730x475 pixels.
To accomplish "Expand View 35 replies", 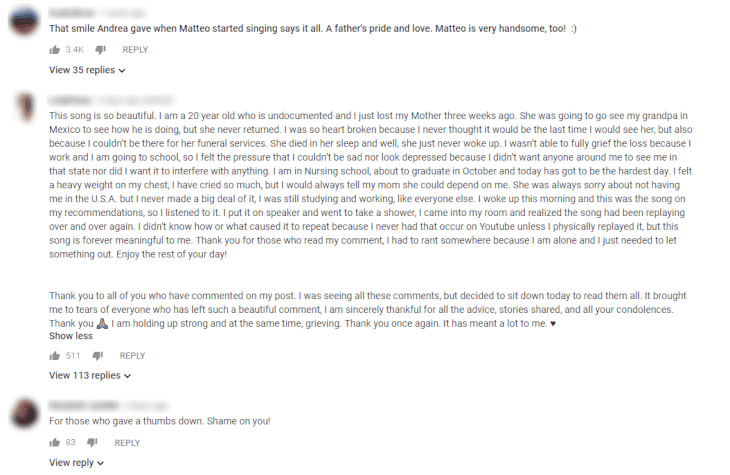I will point(88,70).
